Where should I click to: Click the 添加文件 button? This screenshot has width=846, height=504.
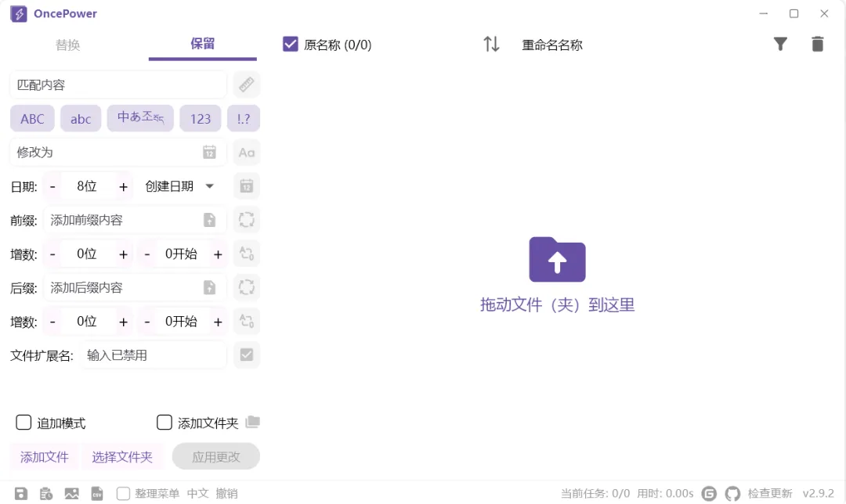pyautogui.click(x=44, y=457)
